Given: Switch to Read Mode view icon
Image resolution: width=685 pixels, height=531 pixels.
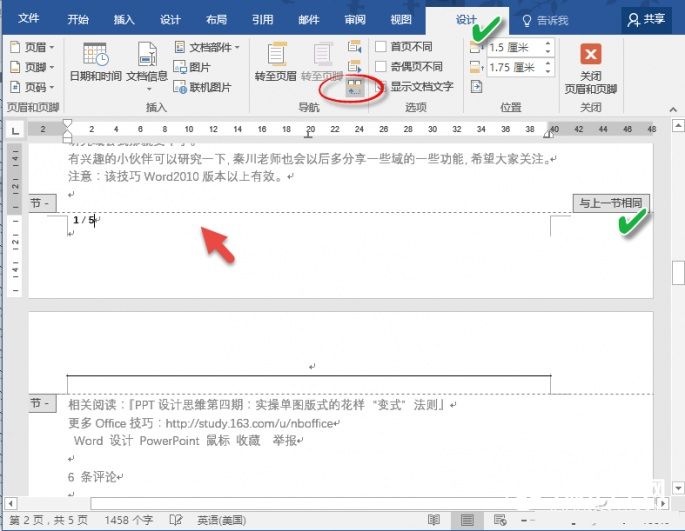Looking at the screenshot, I should click(434, 520).
